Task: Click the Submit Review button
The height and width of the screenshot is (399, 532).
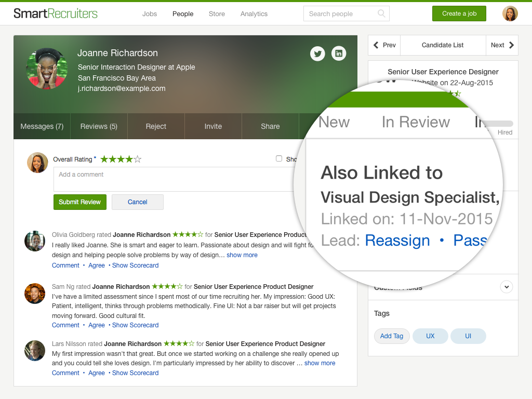Action: pyautogui.click(x=79, y=202)
